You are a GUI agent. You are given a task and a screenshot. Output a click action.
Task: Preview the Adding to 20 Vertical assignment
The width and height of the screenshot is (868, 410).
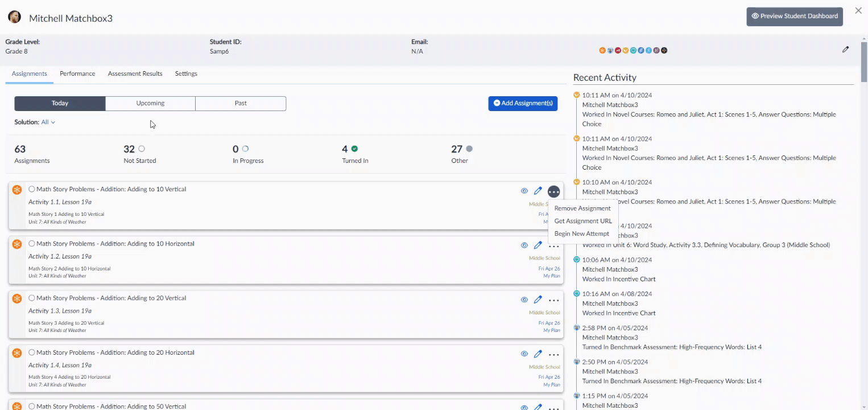[524, 300]
